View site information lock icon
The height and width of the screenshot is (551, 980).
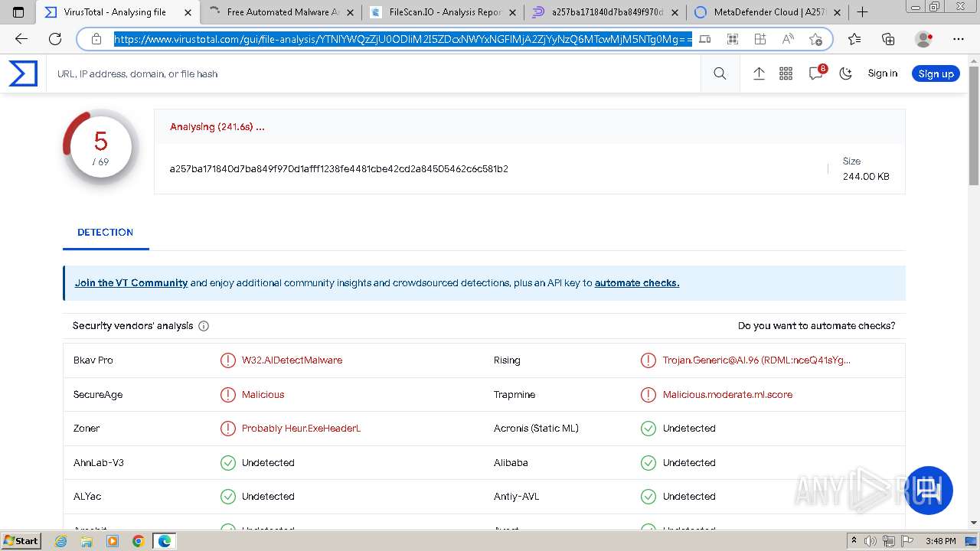96,39
